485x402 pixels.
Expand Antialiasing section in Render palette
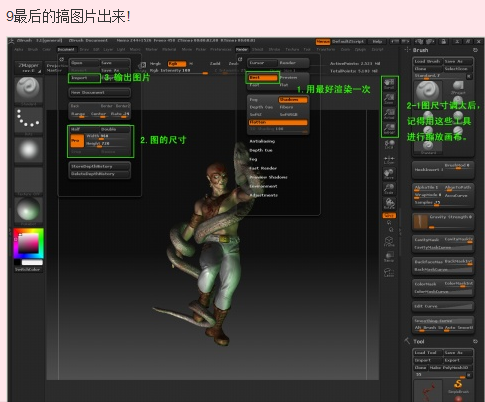tap(262, 141)
